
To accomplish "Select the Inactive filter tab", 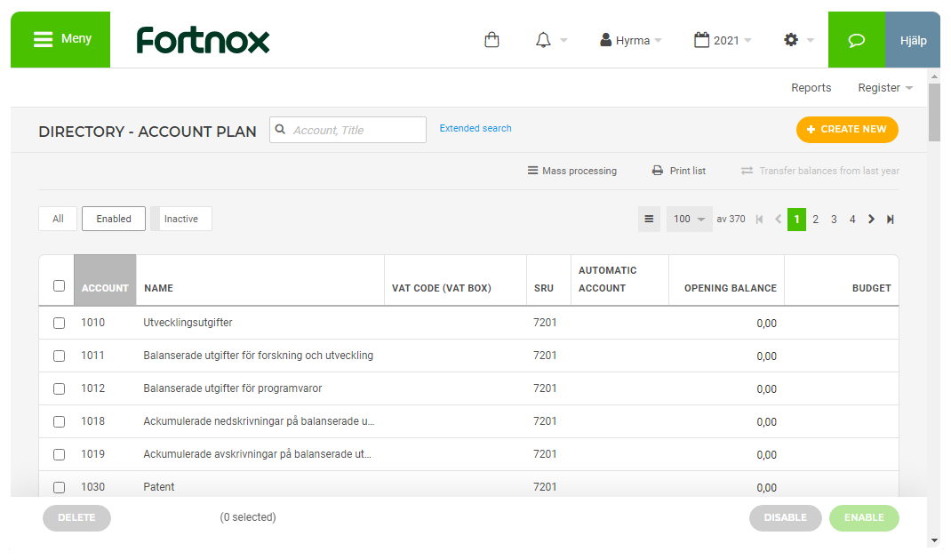I will click(180, 219).
